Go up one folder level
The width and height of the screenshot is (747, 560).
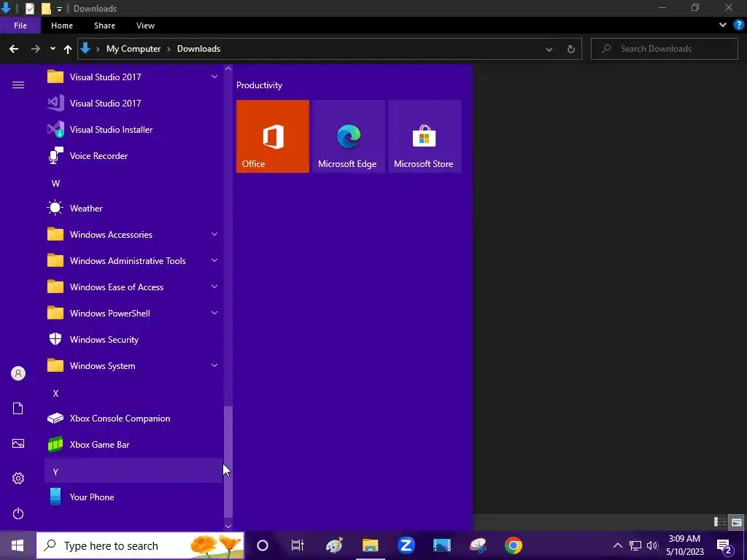coord(68,49)
